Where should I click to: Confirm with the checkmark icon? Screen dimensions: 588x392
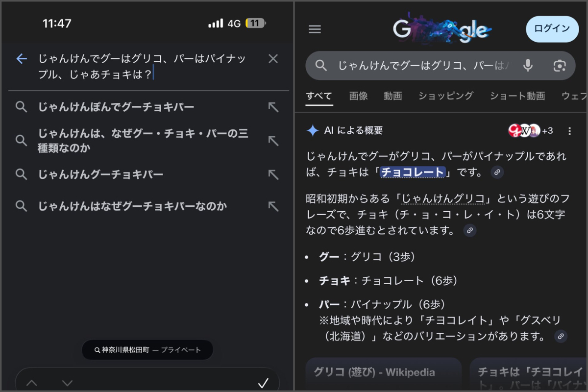(263, 383)
